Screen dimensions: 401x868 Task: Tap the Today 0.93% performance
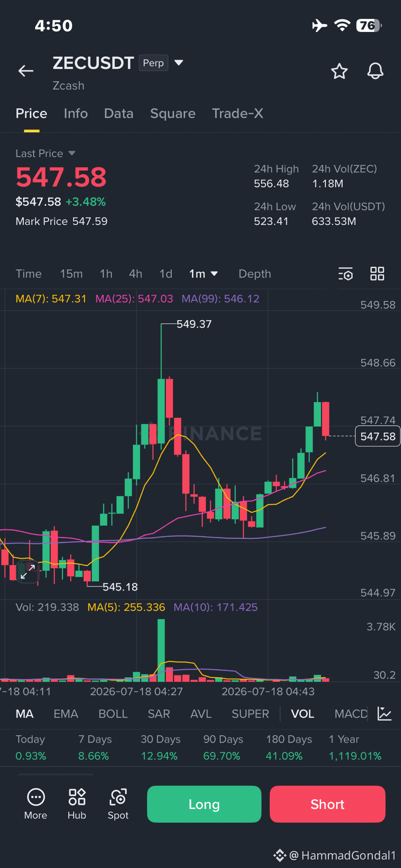[31, 747]
